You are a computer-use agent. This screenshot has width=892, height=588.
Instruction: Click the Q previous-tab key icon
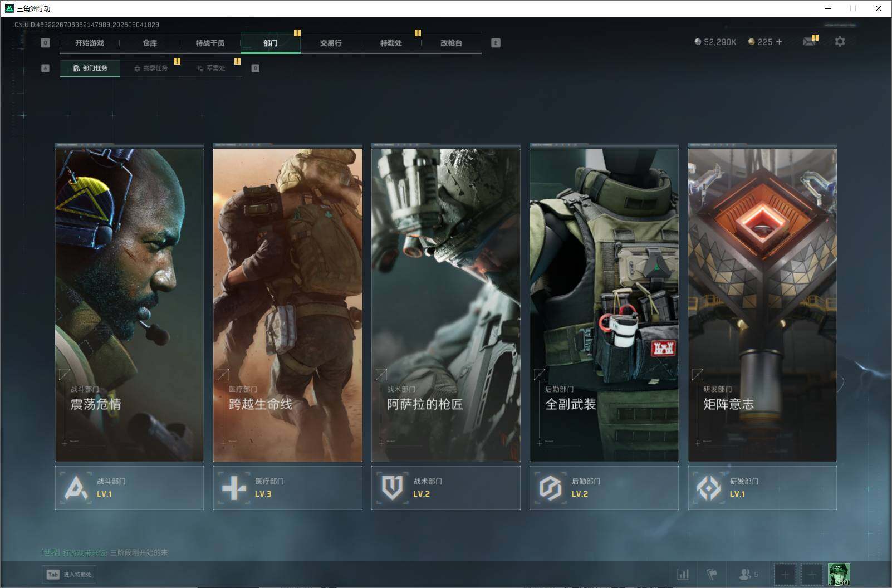coord(46,43)
